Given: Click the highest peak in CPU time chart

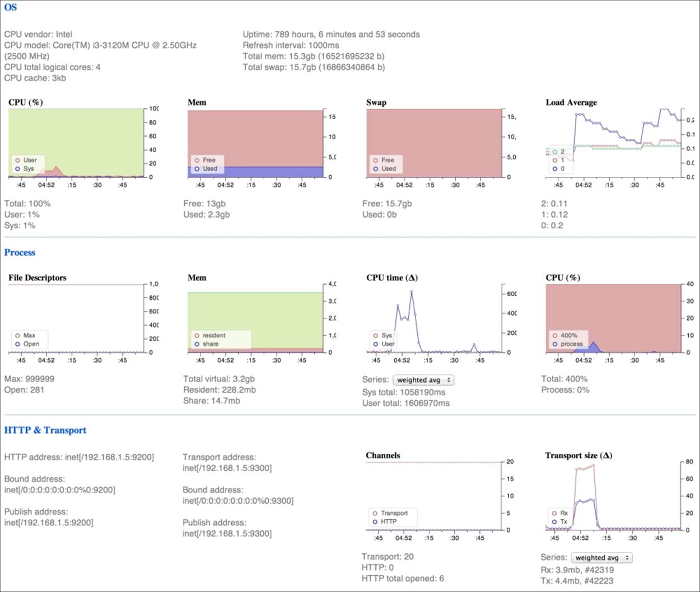Looking at the screenshot, I should point(412,292).
